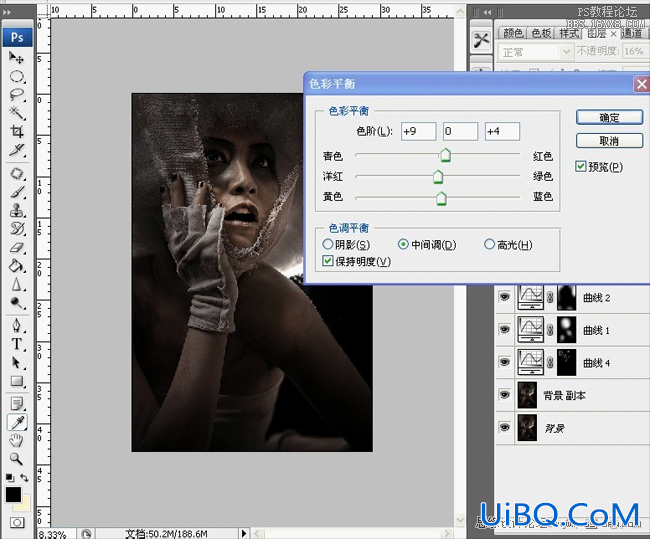Select the Notes tool
This screenshot has width=650, height=539.
point(17,403)
